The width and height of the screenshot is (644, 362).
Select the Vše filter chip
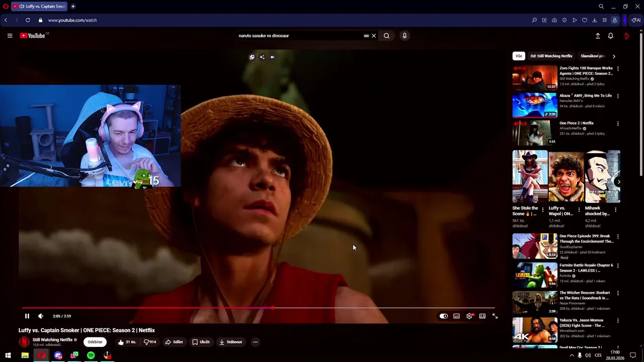[519, 56]
